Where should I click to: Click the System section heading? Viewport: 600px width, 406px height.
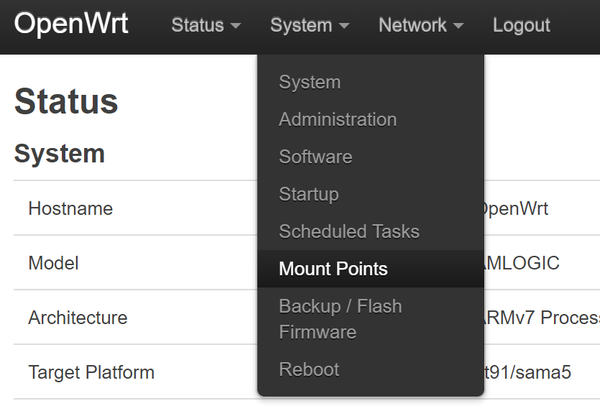click(x=59, y=154)
